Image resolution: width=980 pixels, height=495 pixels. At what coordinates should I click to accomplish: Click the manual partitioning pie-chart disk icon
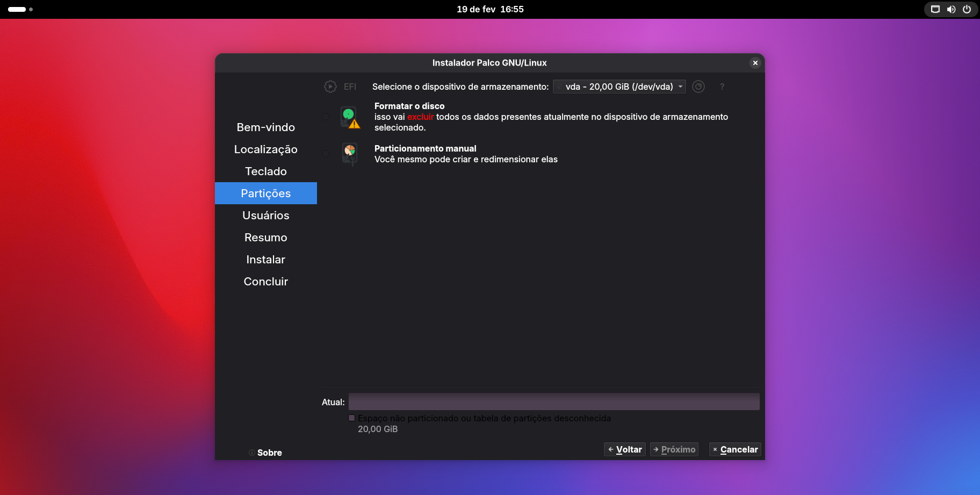click(350, 154)
